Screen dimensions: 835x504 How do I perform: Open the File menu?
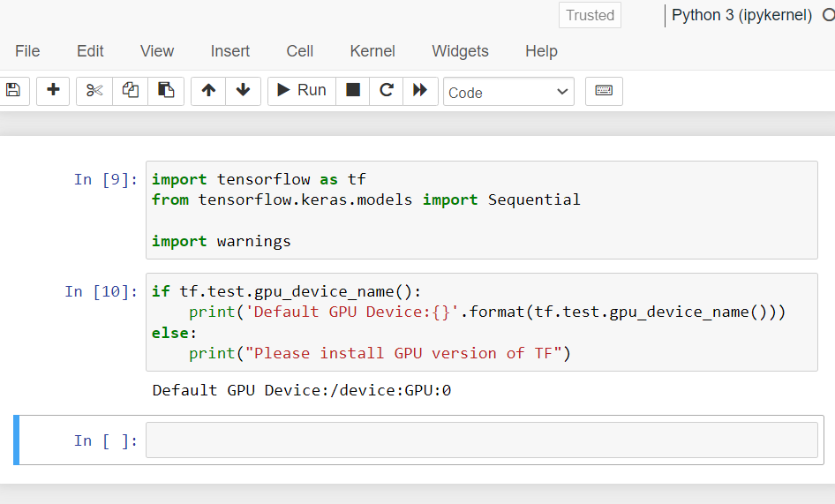[27, 51]
